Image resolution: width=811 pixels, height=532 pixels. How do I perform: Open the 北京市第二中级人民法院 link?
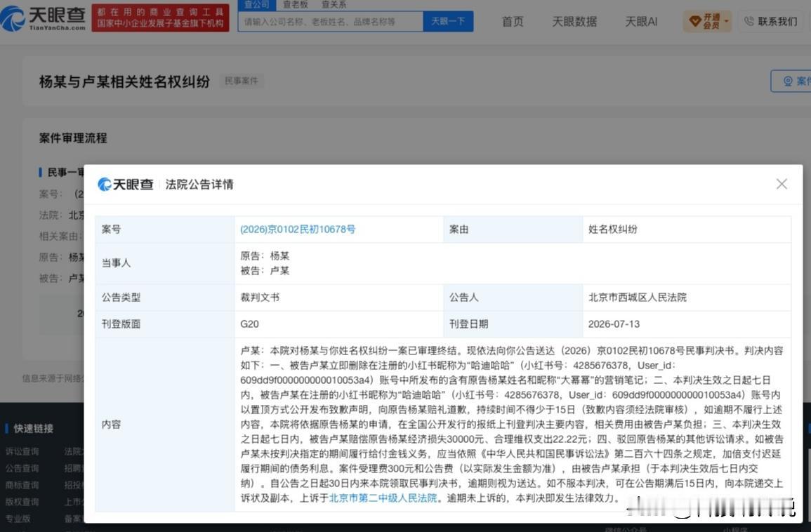[383, 498]
